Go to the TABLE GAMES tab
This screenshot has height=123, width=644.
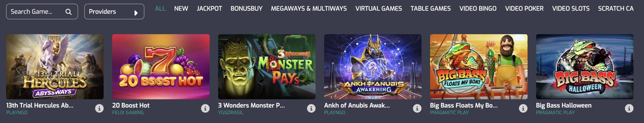pos(430,9)
